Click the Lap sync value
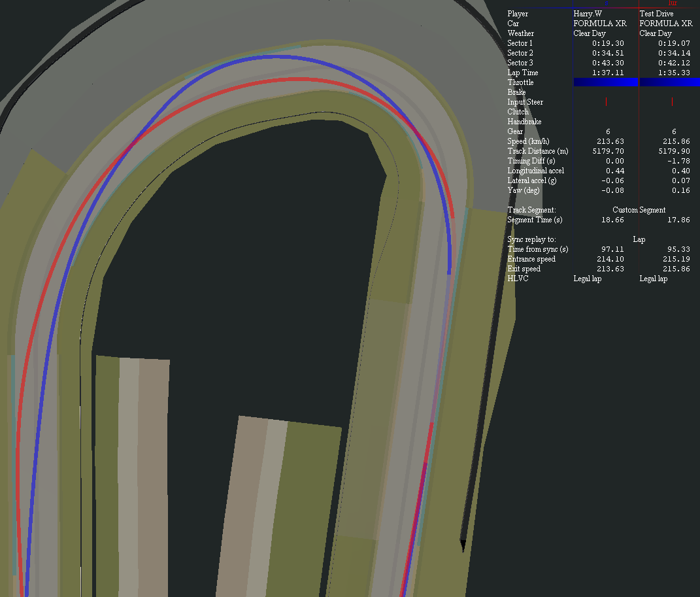This screenshot has height=597, width=700. coord(639,240)
